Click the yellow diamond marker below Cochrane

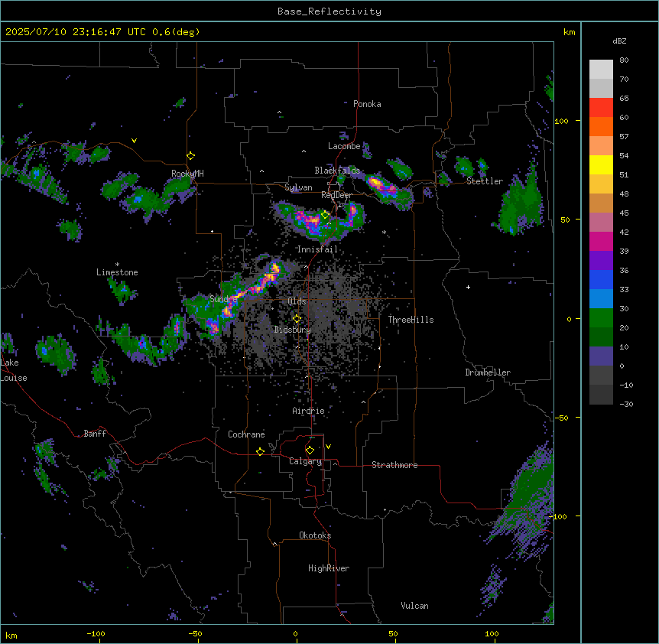(260, 451)
